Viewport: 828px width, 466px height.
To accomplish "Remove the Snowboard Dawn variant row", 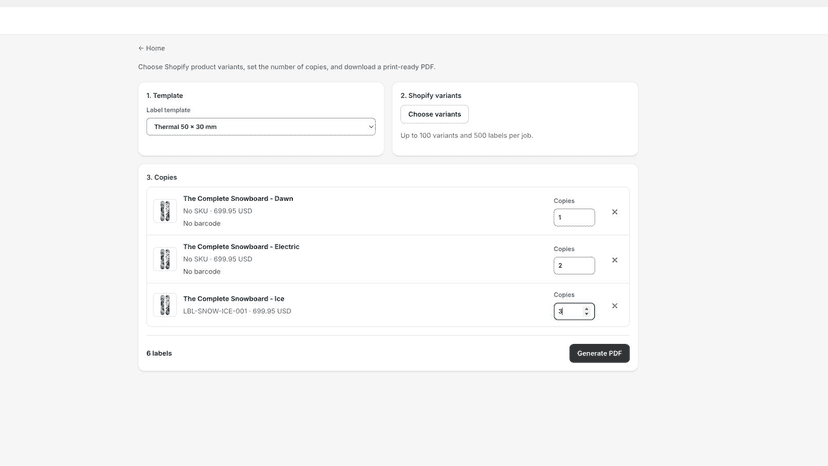I will pos(615,212).
